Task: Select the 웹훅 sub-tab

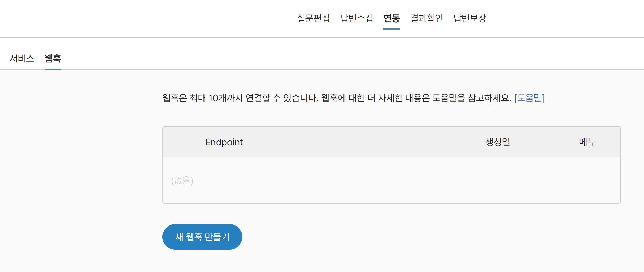Action: pyautogui.click(x=53, y=59)
